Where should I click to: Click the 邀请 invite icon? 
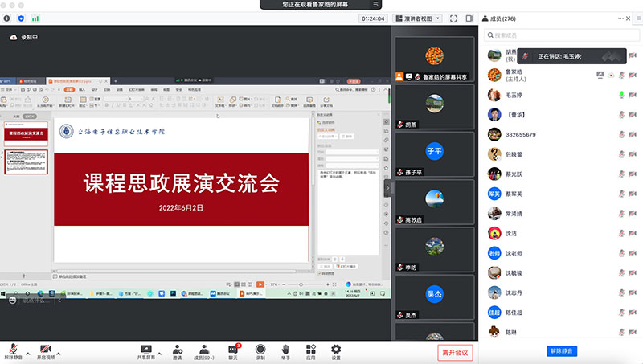pyautogui.click(x=176, y=352)
